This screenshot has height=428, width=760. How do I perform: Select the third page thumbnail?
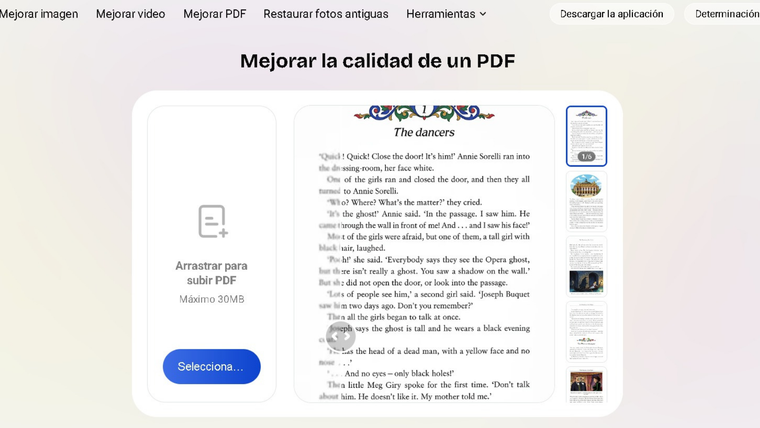[x=586, y=266]
